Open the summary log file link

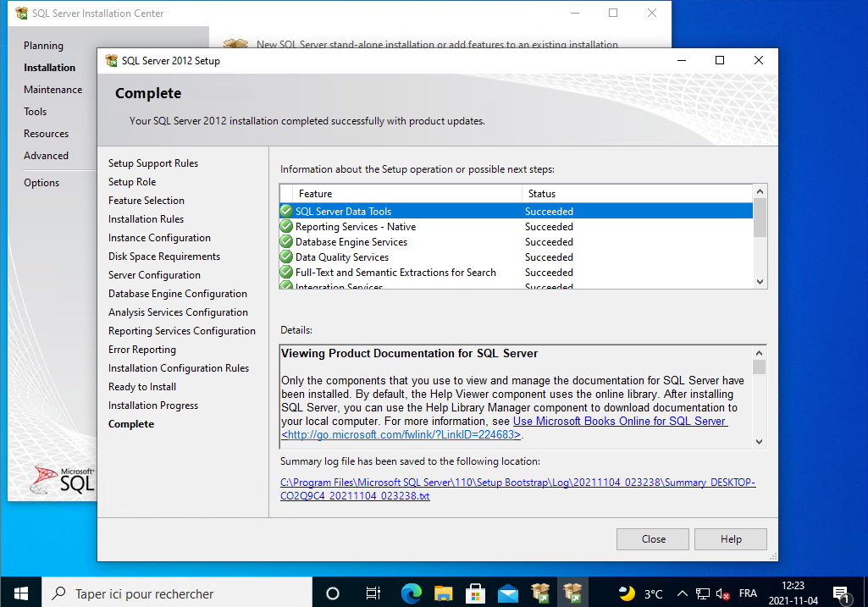pyautogui.click(x=517, y=489)
